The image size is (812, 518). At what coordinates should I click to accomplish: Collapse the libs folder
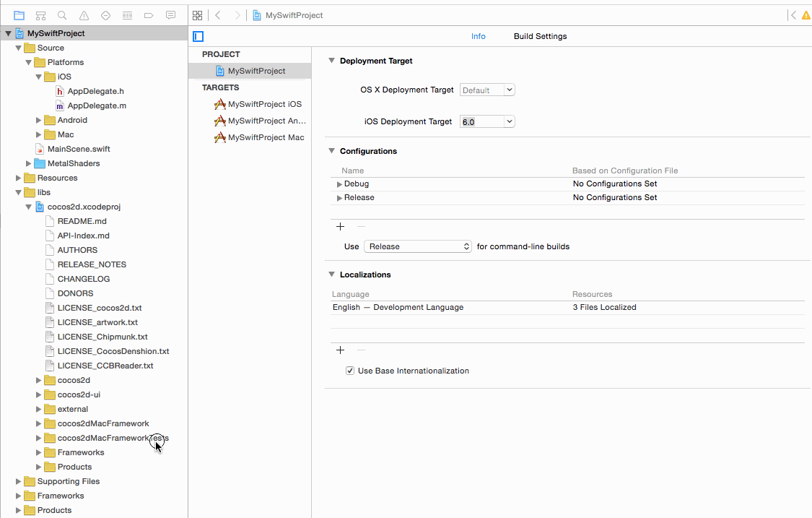click(x=19, y=193)
